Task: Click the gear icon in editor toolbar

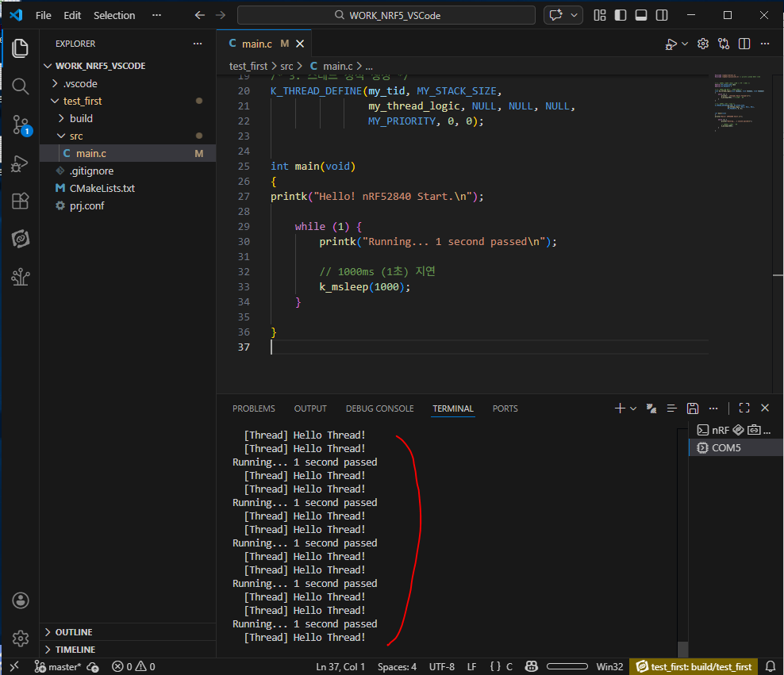Action: (x=703, y=44)
